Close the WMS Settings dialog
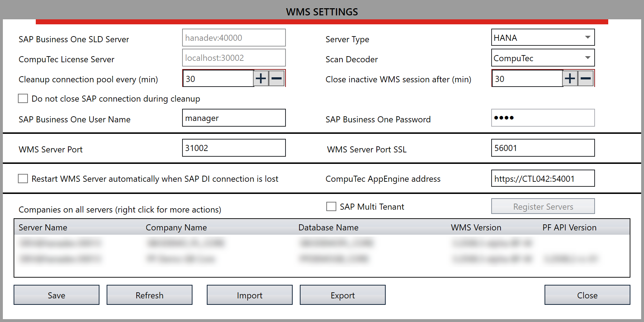644x322 pixels. point(587,295)
